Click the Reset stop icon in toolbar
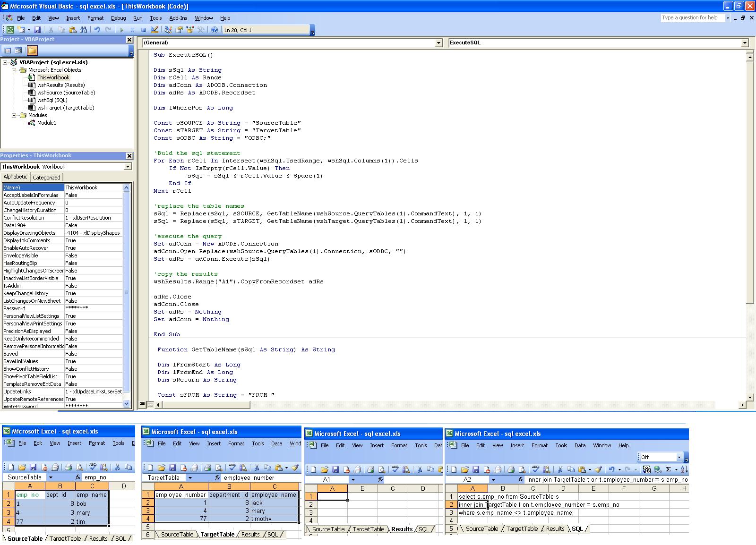 click(x=143, y=30)
